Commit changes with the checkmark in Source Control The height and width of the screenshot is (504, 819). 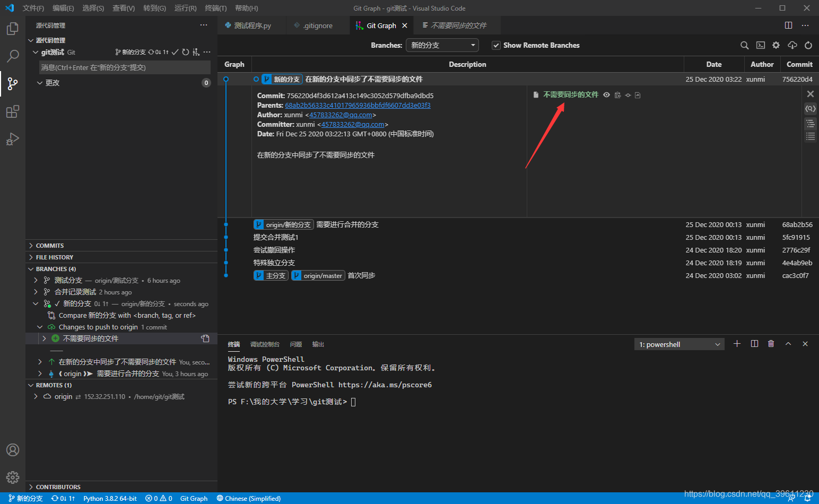coord(175,52)
